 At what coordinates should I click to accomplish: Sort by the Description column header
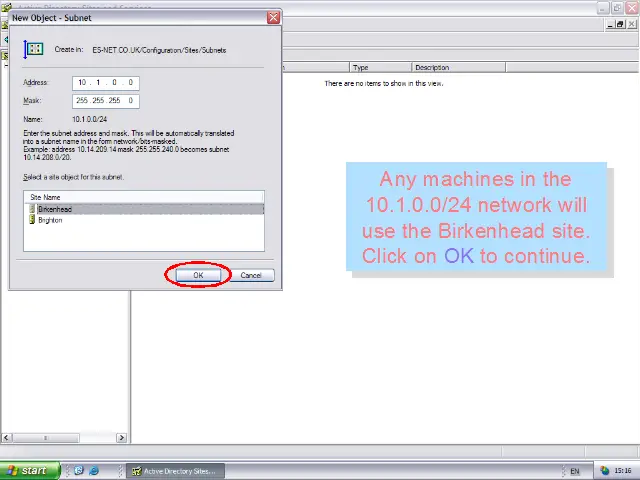click(x=455, y=68)
